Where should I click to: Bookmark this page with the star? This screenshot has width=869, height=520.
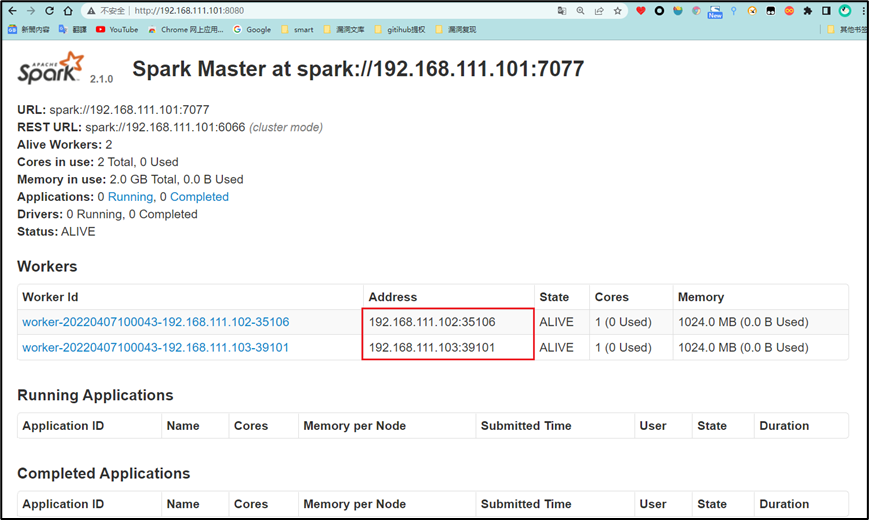617,11
